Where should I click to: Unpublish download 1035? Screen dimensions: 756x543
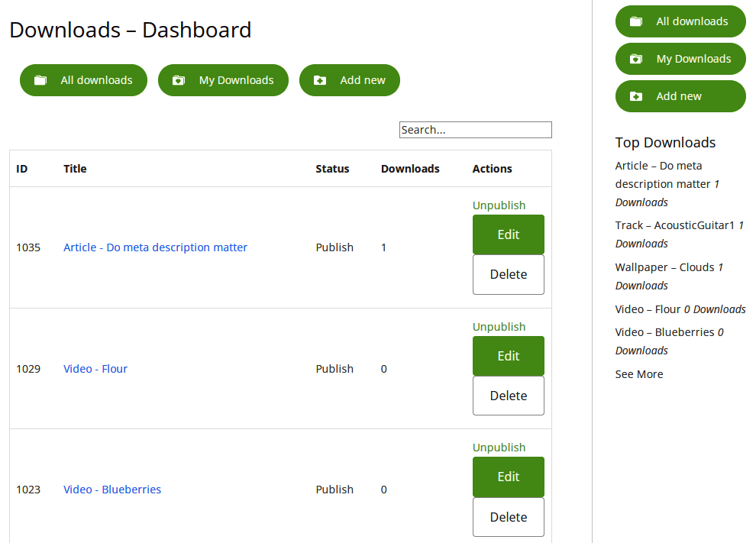(x=499, y=205)
